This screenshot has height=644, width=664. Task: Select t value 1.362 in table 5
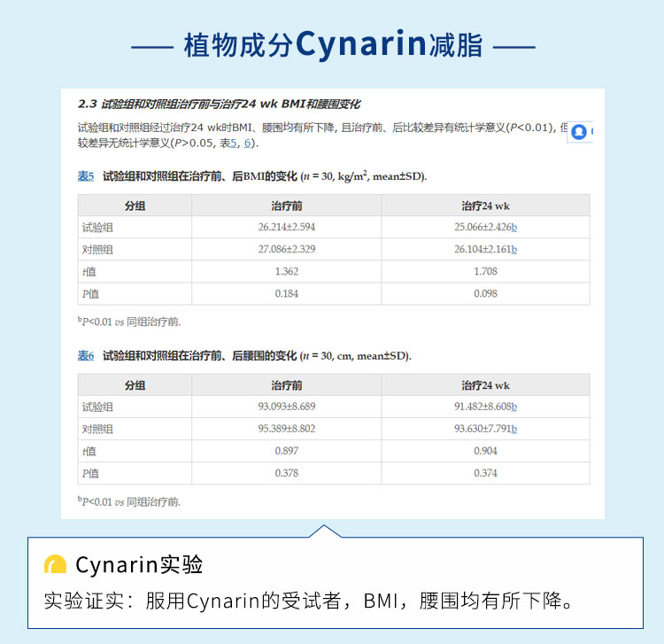point(287,271)
